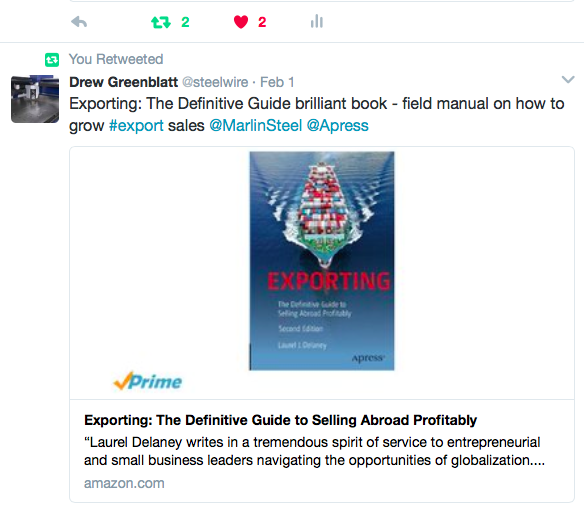Unlike the tweet via red heart
Image resolution: width=584 pixels, height=513 pixels.
tap(241, 22)
